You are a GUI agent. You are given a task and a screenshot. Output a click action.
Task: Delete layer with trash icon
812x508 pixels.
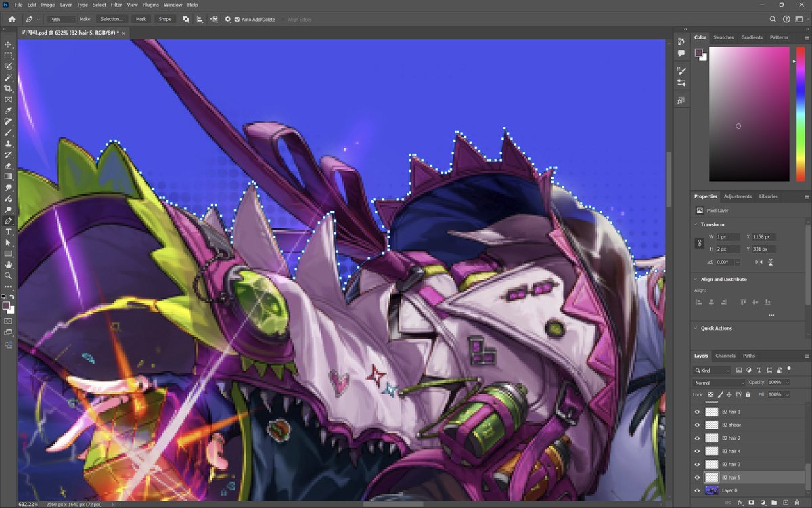tap(796, 502)
